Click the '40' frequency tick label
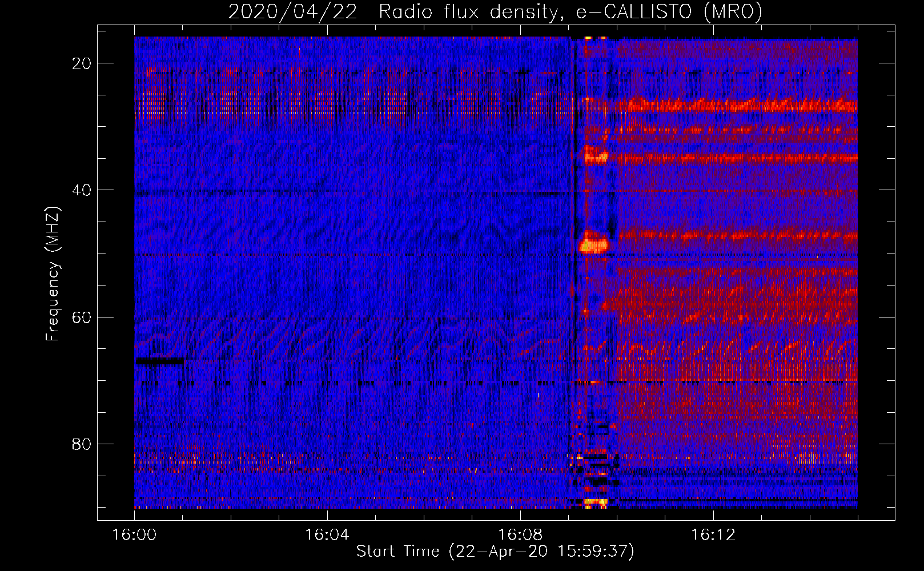 click(82, 190)
